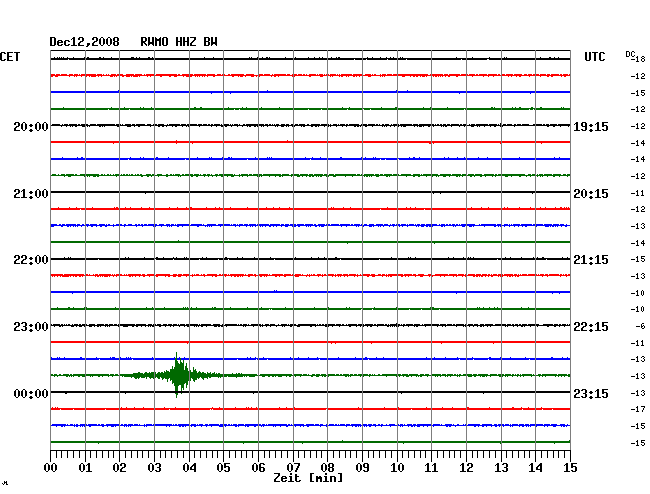The height and width of the screenshot is (494, 650).
Task: Select minute-axis tick label 11
Action: (x=431, y=468)
